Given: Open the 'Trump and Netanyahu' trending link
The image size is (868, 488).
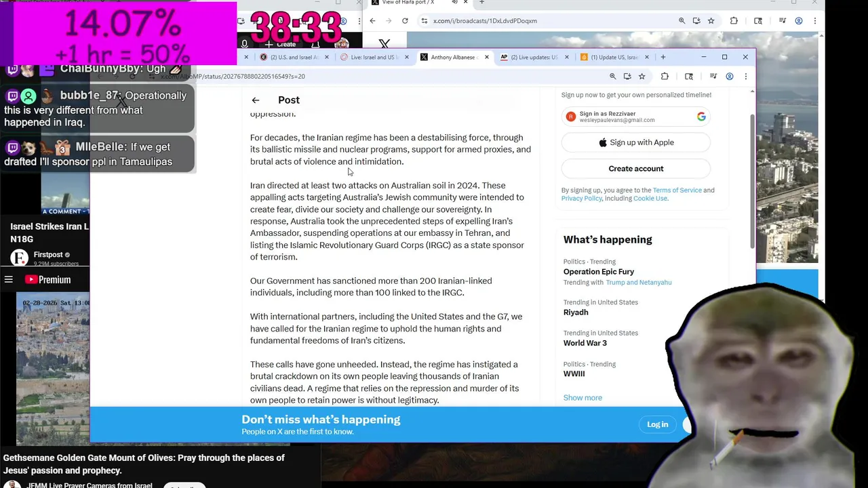Looking at the screenshot, I should point(638,283).
